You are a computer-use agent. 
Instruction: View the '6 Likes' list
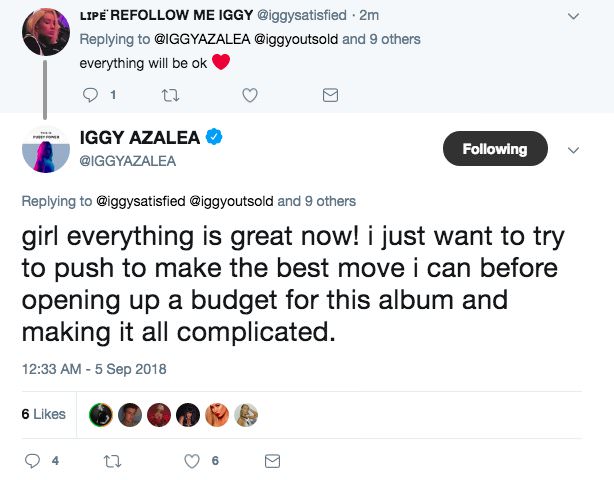pyautogui.click(x=43, y=414)
